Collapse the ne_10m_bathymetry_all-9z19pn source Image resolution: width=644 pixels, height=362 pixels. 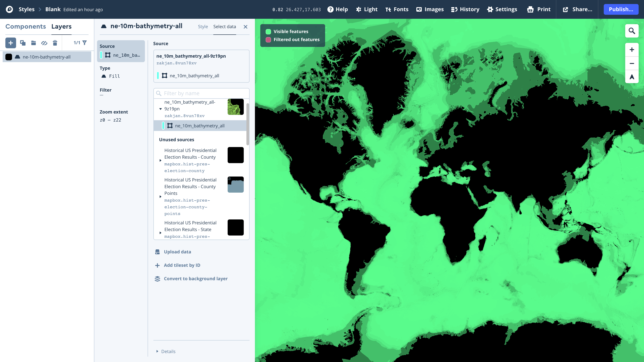pos(160,109)
